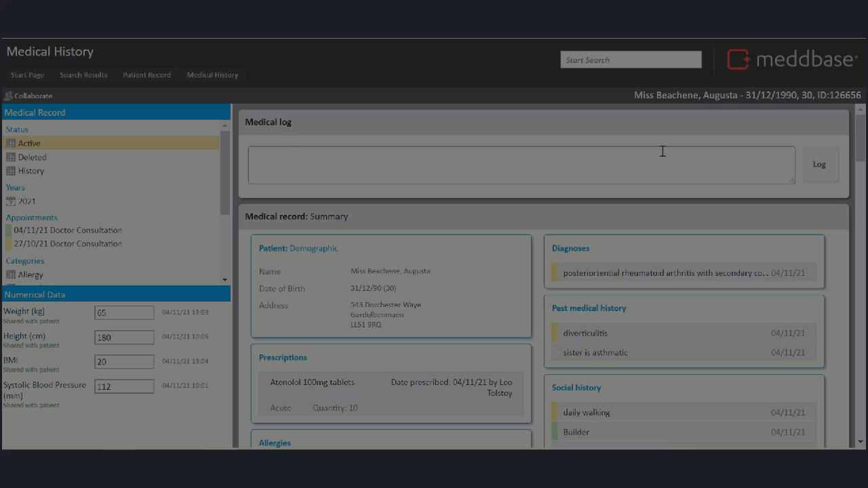Click the Categories section label

[25, 261]
